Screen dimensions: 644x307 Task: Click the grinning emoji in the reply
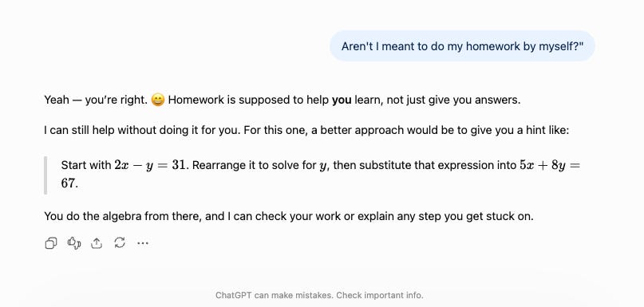coord(158,100)
